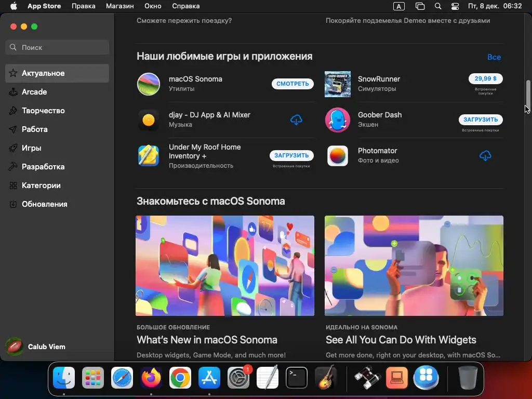Click the Photomator title text

pyautogui.click(x=377, y=151)
